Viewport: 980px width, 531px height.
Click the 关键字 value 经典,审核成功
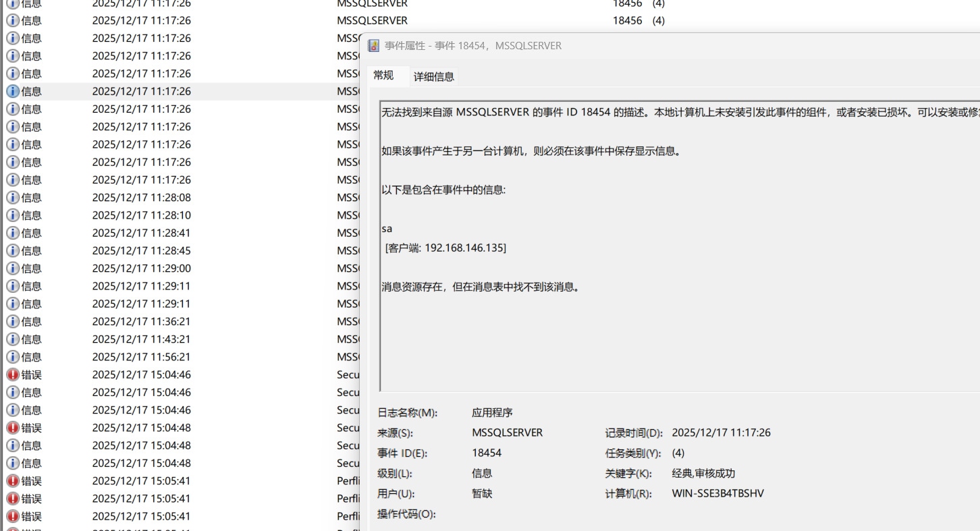pyautogui.click(x=703, y=474)
